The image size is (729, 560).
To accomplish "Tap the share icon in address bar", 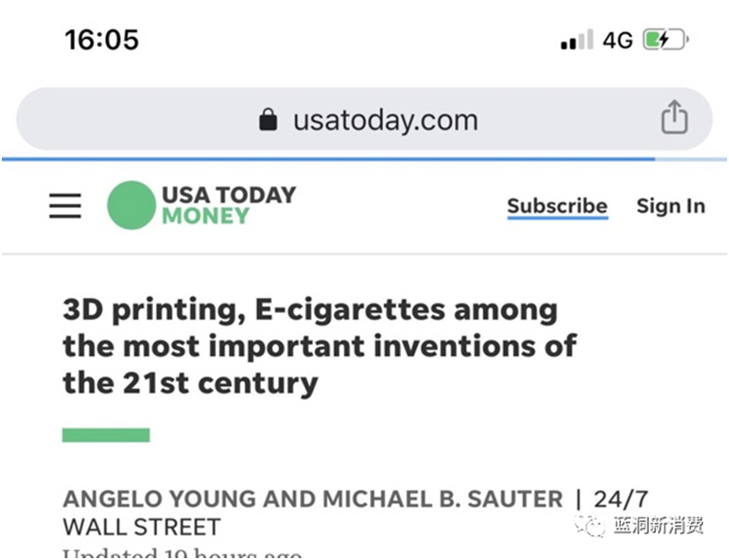I will click(x=675, y=118).
